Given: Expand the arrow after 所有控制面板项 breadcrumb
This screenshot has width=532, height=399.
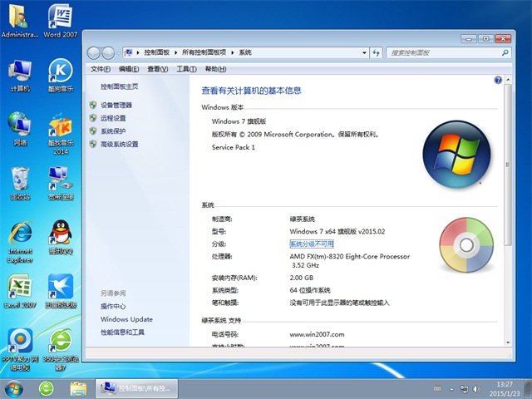Looking at the screenshot, I should 233,52.
